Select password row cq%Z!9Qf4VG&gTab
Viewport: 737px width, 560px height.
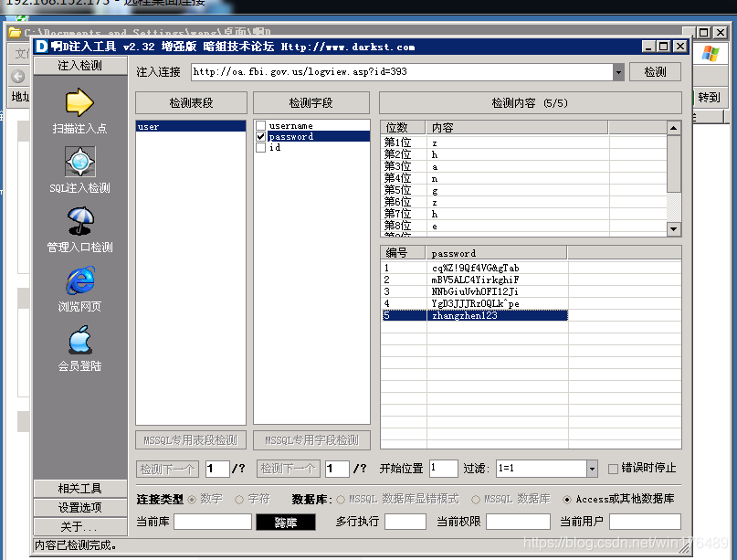474,268
